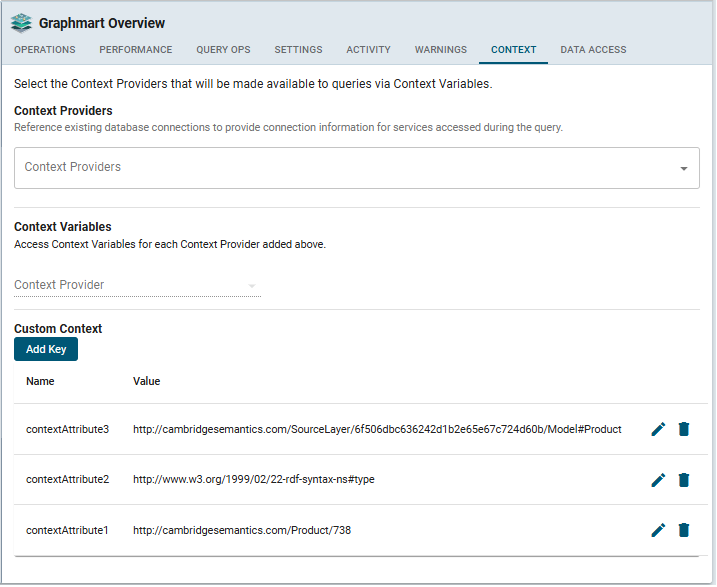Edit the contextAttribute3 entry with pencil icon
The image size is (717, 587).
[x=658, y=429]
